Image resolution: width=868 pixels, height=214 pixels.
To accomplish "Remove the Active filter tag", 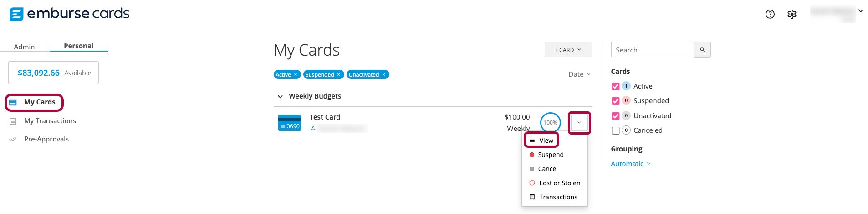I will pyautogui.click(x=296, y=75).
